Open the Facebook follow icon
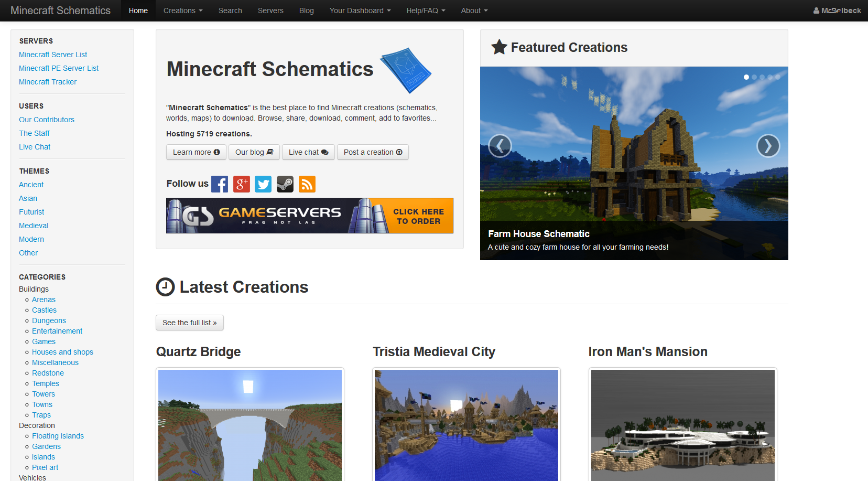Viewport: 868px width, 481px height. [220, 184]
